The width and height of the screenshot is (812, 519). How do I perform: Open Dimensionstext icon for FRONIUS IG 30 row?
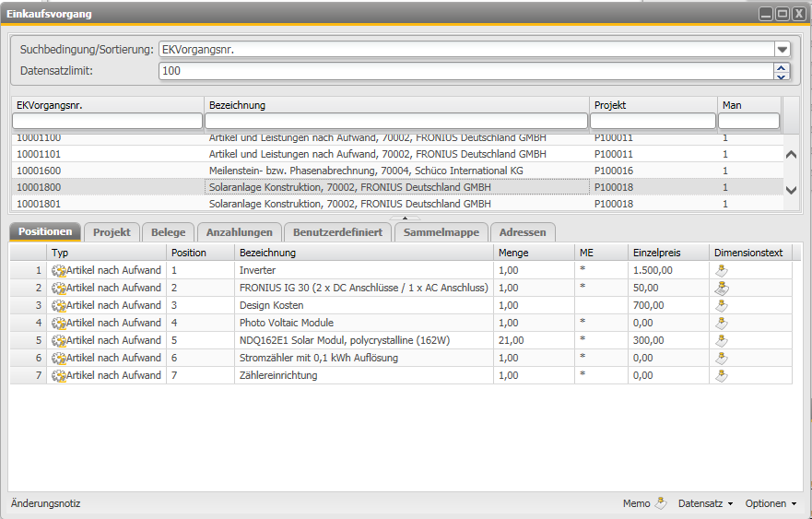tap(722, 288)
